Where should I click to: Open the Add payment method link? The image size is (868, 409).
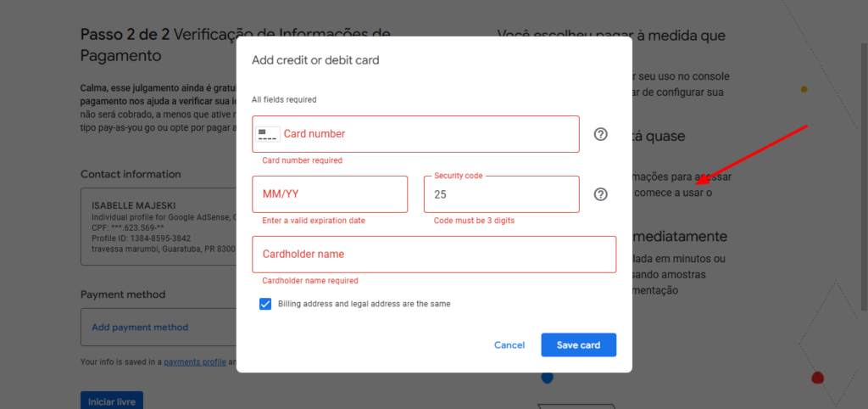point(141,328)
